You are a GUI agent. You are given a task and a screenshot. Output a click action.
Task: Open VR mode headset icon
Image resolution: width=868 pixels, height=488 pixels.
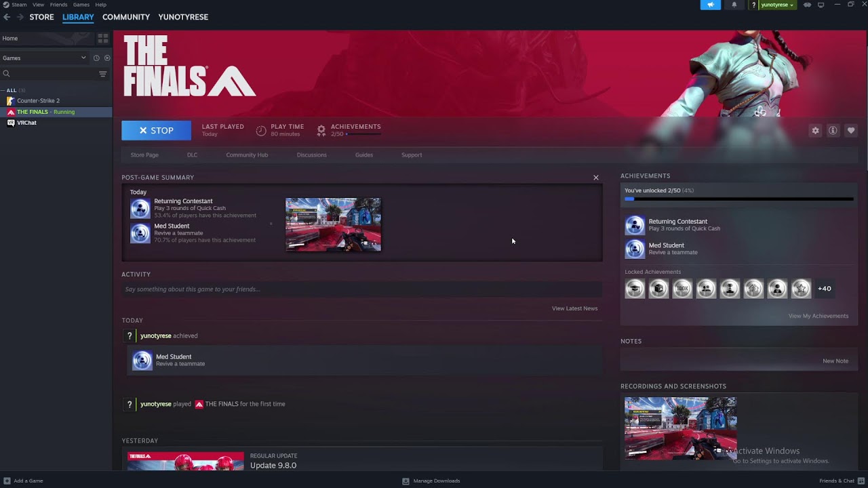pyautogui.click(x=807, y=5)
